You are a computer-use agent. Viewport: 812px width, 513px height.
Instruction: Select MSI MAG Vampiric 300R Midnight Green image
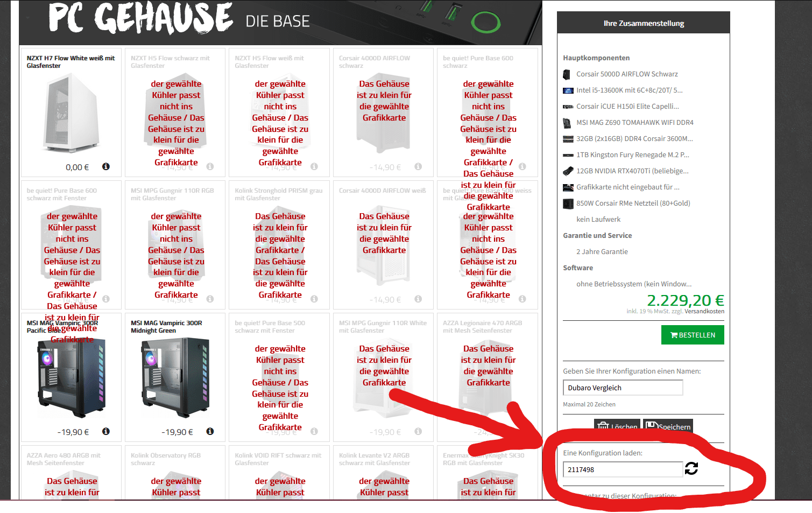[176, 378]
